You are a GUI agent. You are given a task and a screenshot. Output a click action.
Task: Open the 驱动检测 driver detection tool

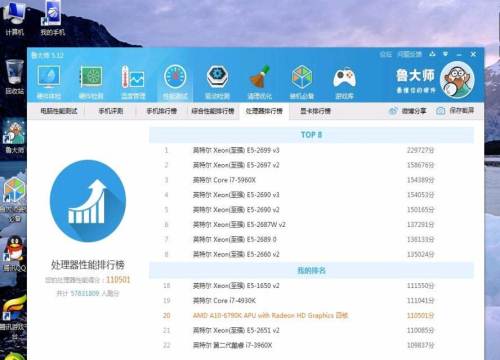tap(217, 82)
